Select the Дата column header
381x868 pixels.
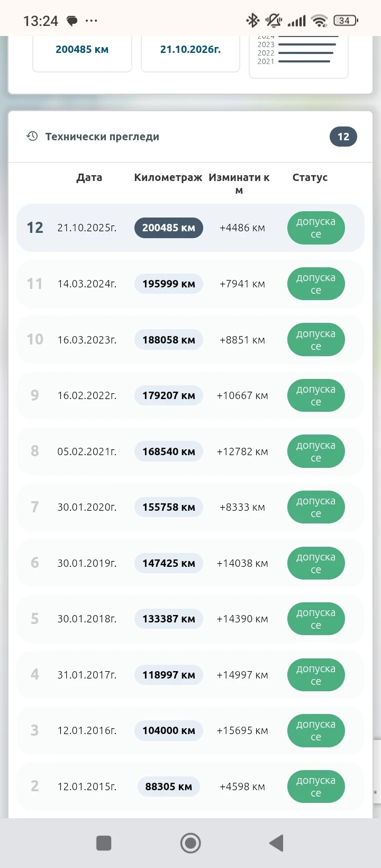pos(89,178)
